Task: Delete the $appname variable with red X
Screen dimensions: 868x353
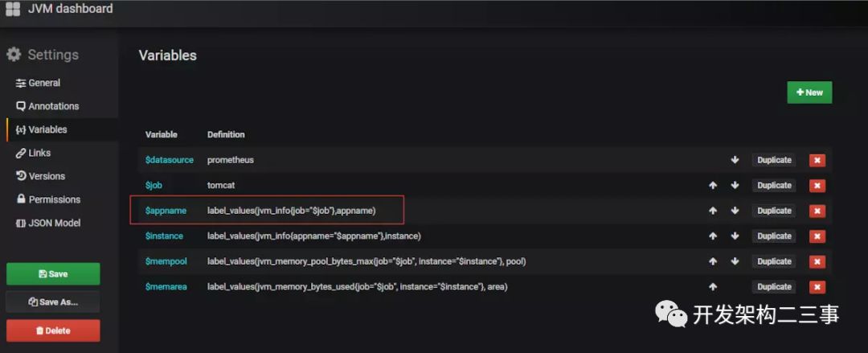Action: (x=817, y=211)
